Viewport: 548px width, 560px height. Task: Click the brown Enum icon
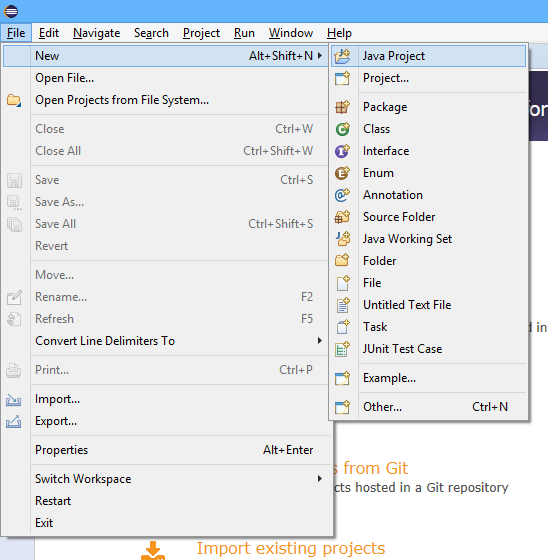point(343,173)
